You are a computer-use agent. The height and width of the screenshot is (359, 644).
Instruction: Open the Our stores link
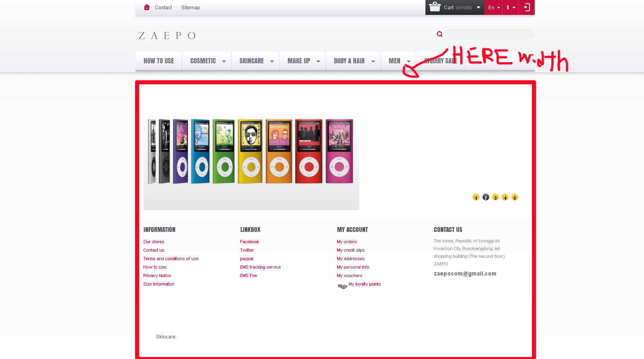click(x=154, y=242)
